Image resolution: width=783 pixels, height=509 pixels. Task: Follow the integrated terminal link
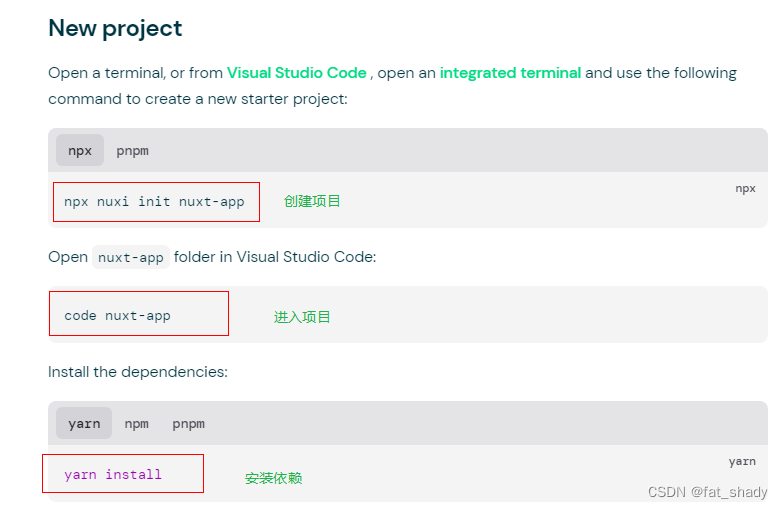click(x=510, y=73)
